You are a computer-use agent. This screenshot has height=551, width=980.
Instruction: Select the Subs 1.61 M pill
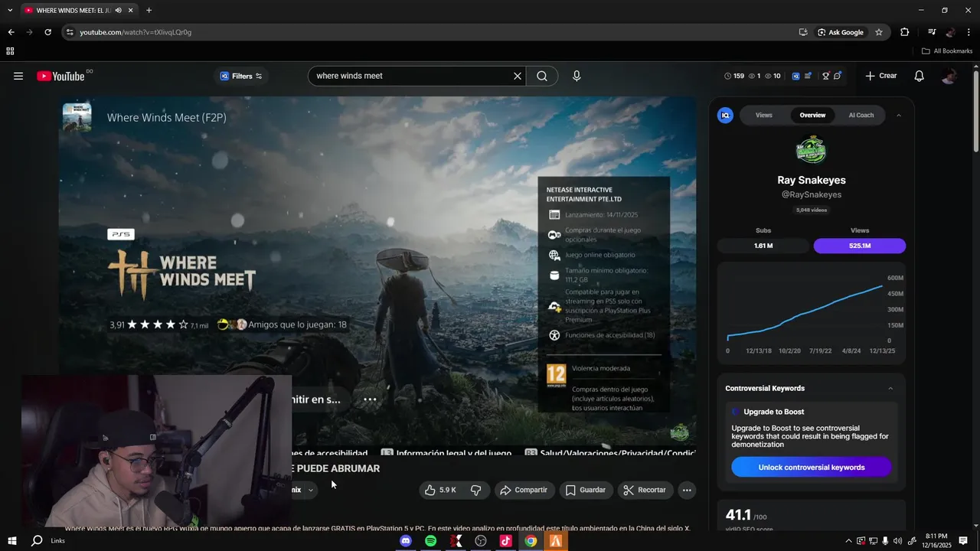pyautogui.click(x=763, y=246)
